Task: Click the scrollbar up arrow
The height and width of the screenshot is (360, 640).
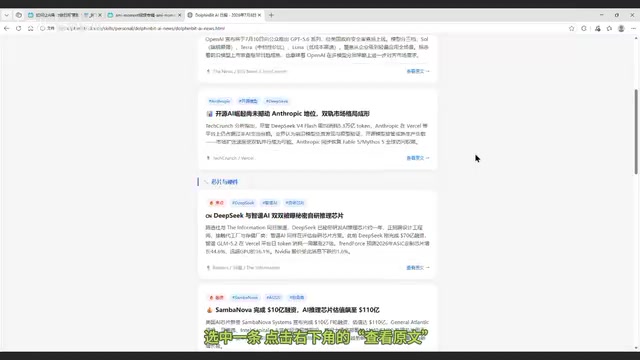Action: [636, 38]
